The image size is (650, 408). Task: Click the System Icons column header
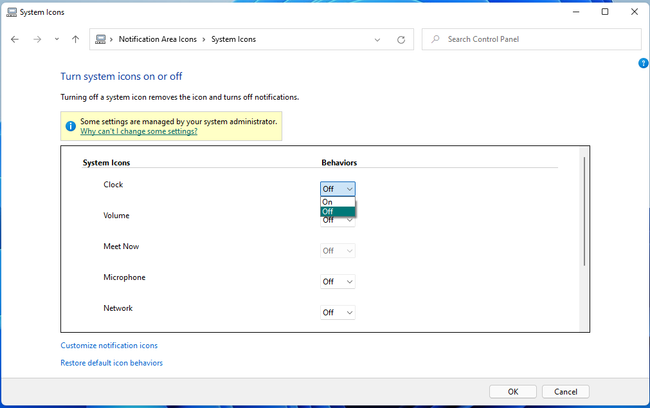tap(106, 163)
